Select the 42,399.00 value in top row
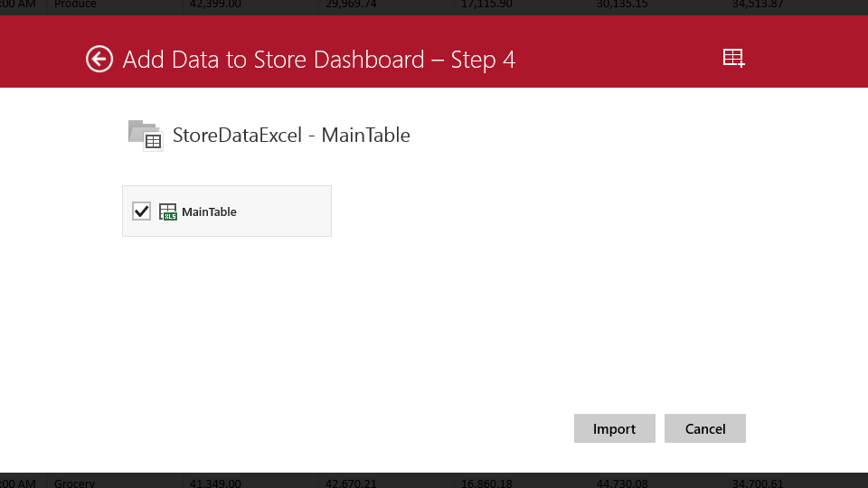The height and width of the screenshot is (488, 868). (x=215, y=5)
